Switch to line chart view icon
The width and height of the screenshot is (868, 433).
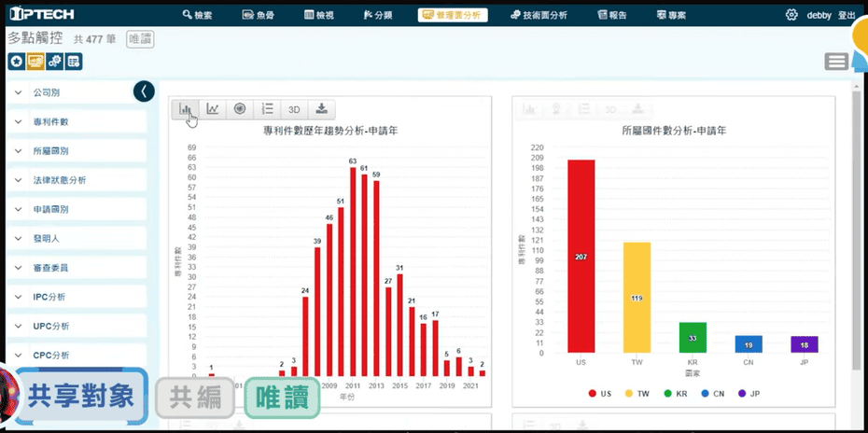tap(213, 109)
